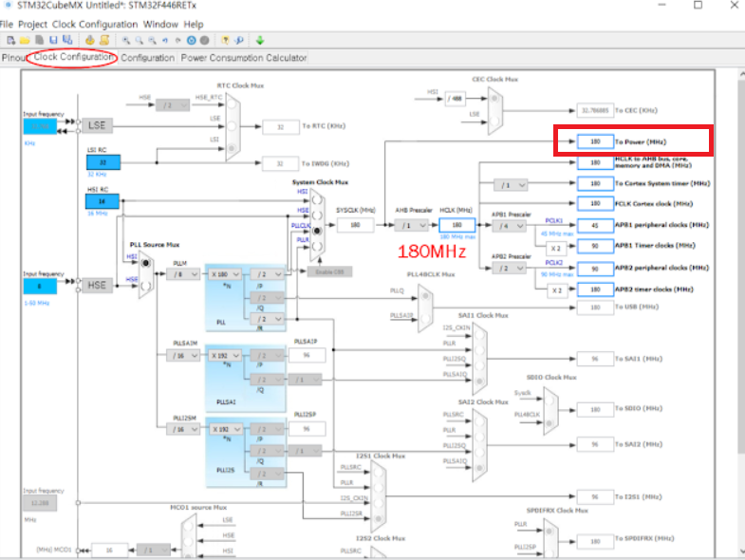Click the Generate Report stamp icon

[89, 41]
